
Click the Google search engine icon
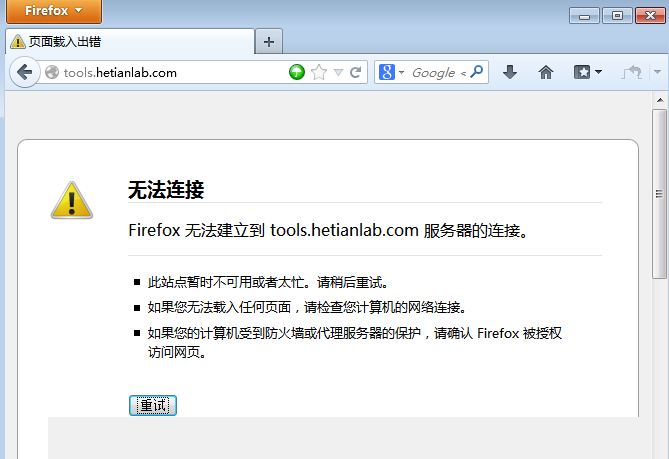[387, 72]
